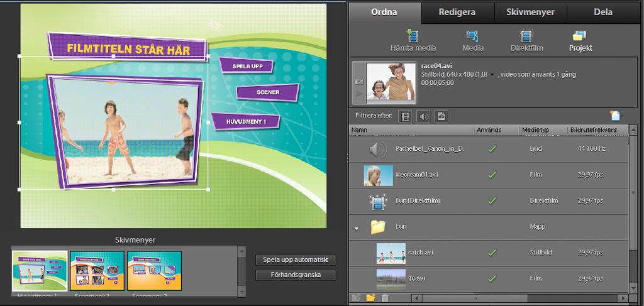Select the icecream01.avi thumbnail
Image resolution: width=644 pixels, height=306 pixels.
pyautogui.click(x=378, y=175)
